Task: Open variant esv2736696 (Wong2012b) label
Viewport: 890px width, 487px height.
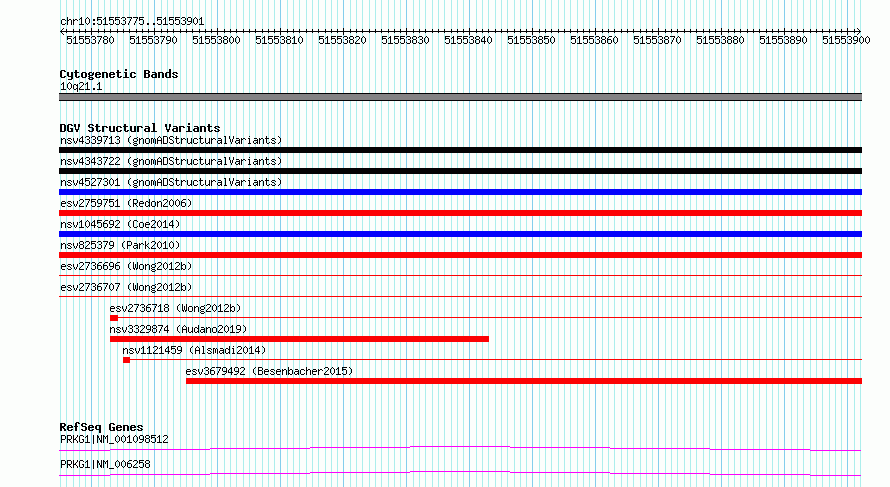Action: (126, 266)
